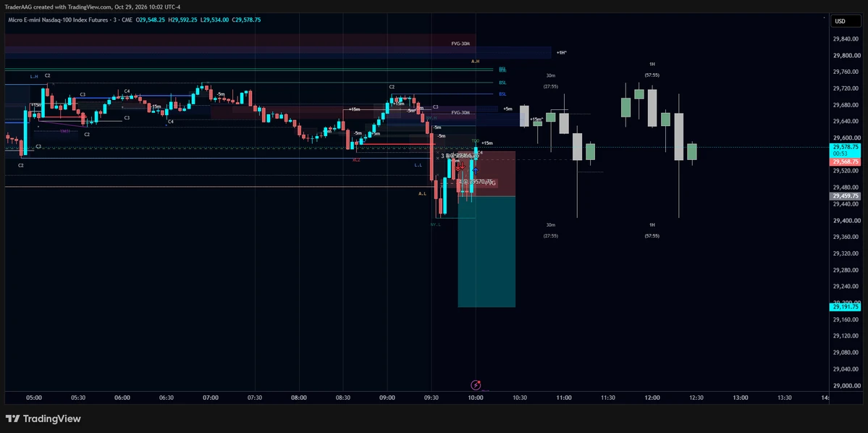
Task: Select the gray 29,459.75 price label
Action: point(846,196)
